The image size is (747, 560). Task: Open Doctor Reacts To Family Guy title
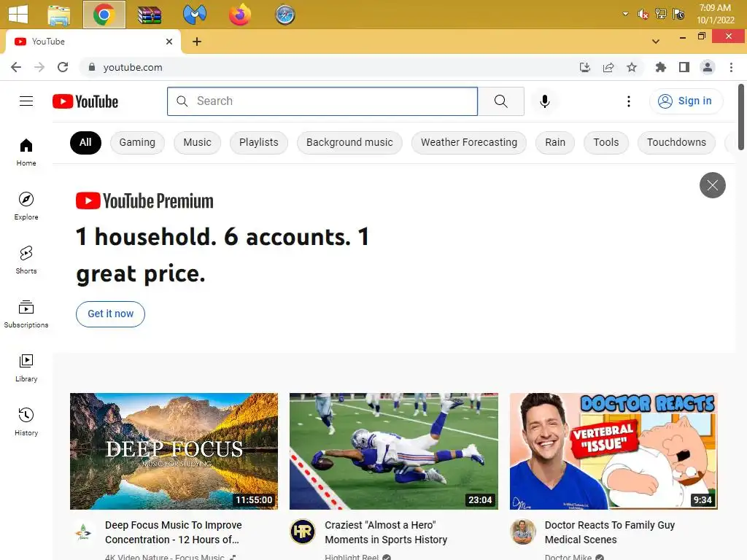coord(610,532)
